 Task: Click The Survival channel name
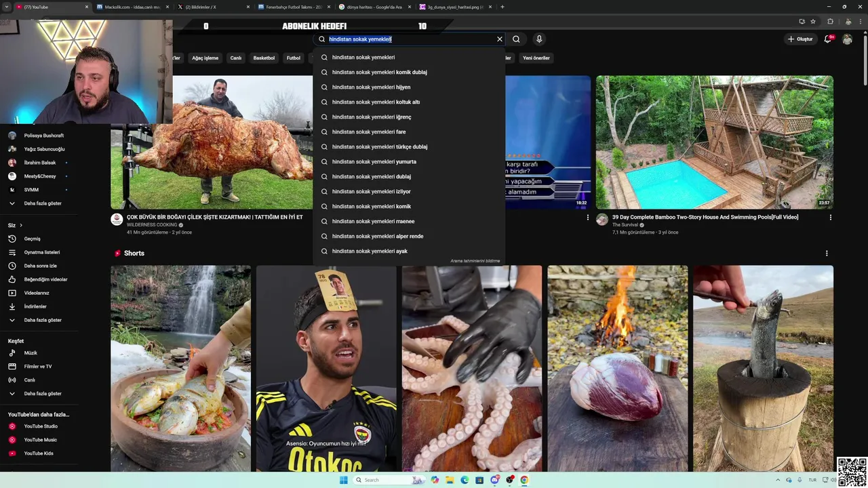625,225
